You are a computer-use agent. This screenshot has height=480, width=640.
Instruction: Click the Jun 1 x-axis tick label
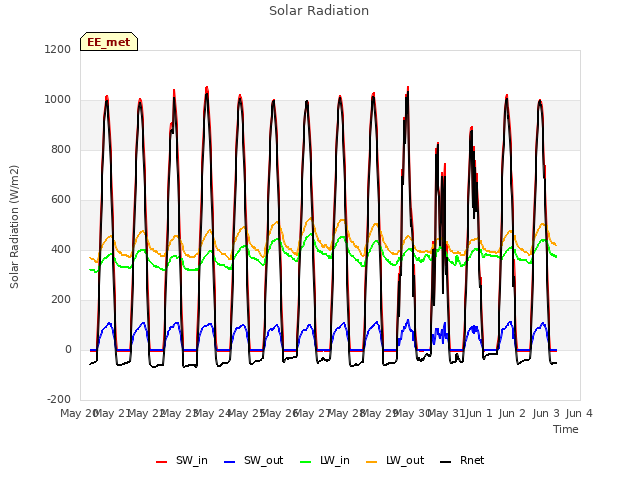tap(479, 413)
